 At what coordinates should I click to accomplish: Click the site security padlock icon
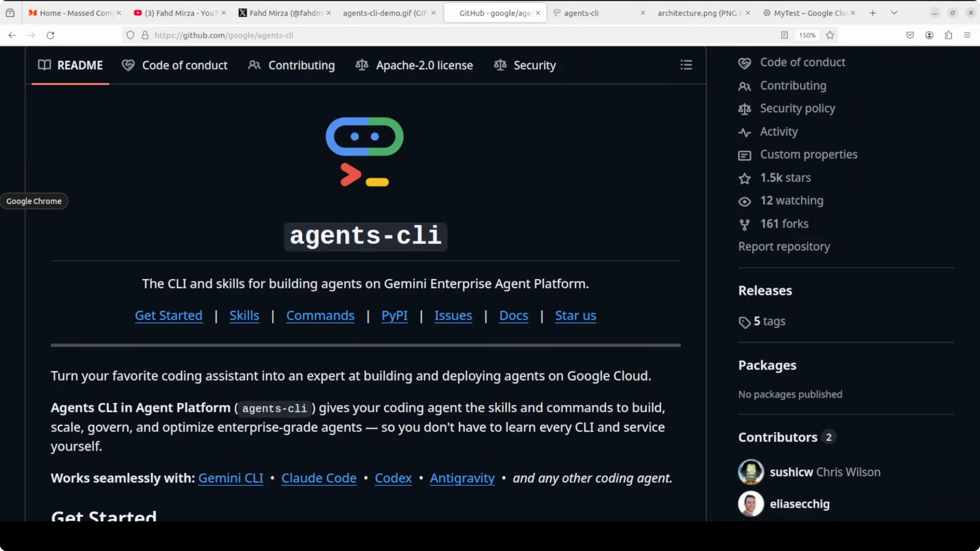coord(145,35)
